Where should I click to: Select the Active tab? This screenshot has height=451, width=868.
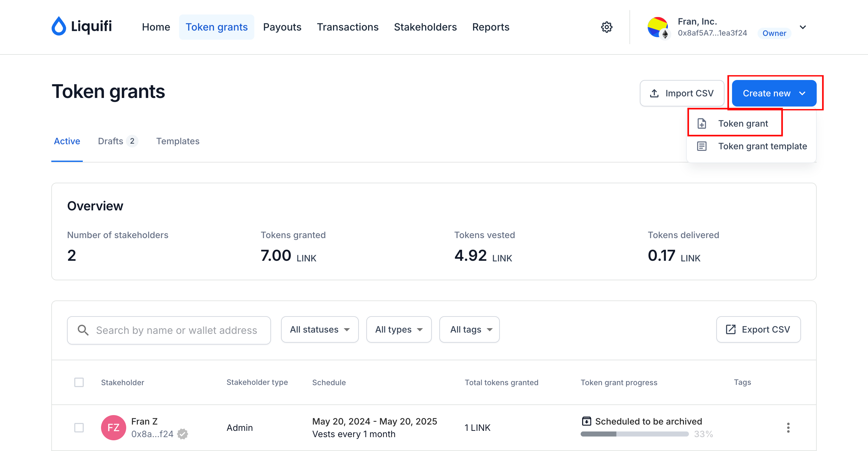click(67, 141)
